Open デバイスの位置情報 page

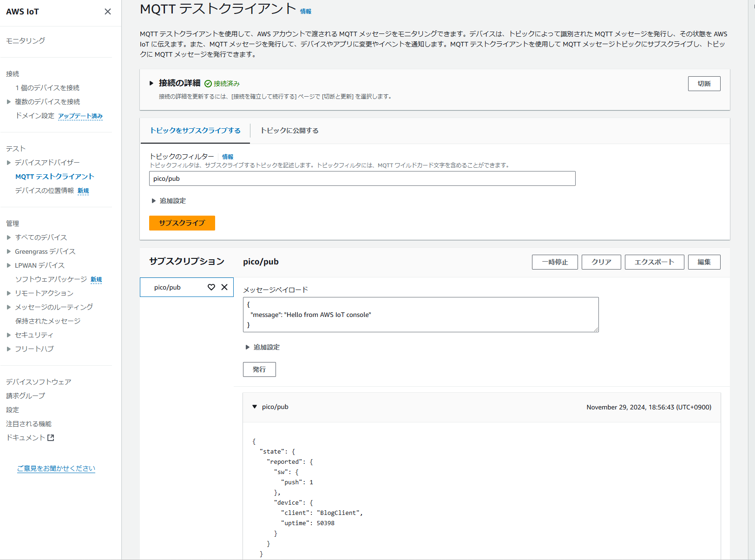(x=45, y=191)
